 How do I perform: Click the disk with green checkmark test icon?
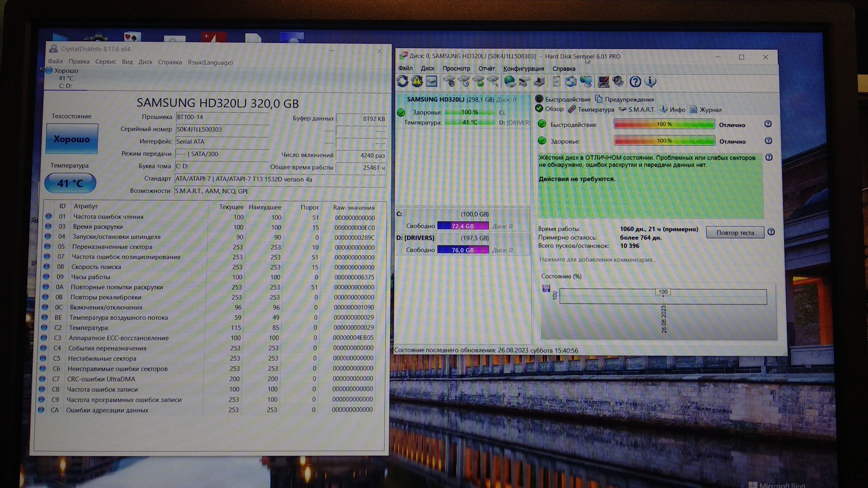pos(479,82)
